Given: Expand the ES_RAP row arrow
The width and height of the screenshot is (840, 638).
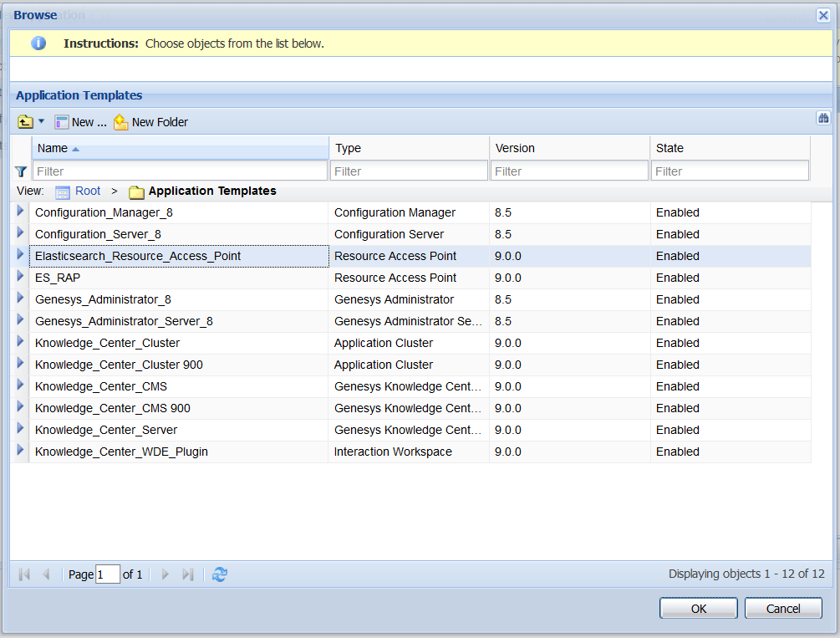Looking at the screenshot, I should coord(20,276).
